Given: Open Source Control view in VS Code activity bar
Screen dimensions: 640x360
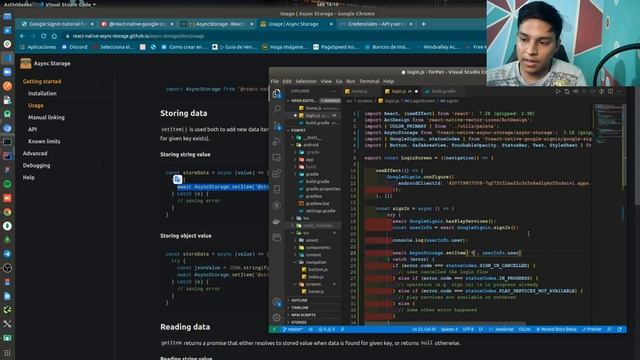Looking at the screenshot, I should [x=277, y=125].
